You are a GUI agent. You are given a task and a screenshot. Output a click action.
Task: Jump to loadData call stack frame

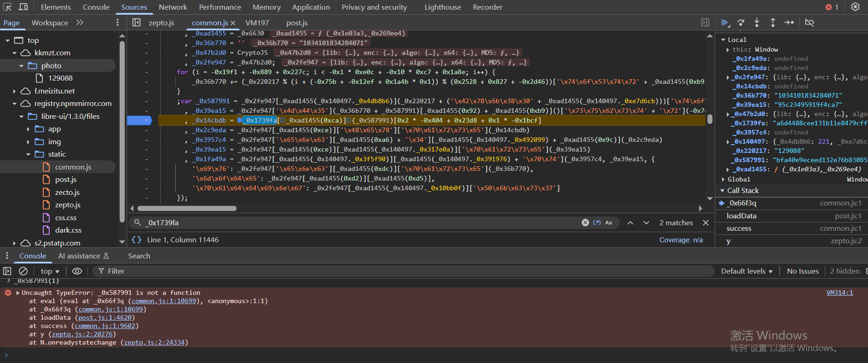point(741,216)
